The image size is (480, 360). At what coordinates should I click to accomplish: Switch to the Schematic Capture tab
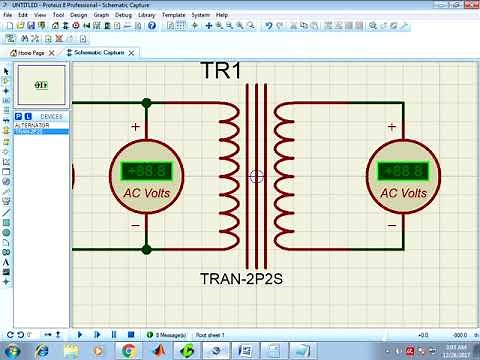[x=95, y=53]
